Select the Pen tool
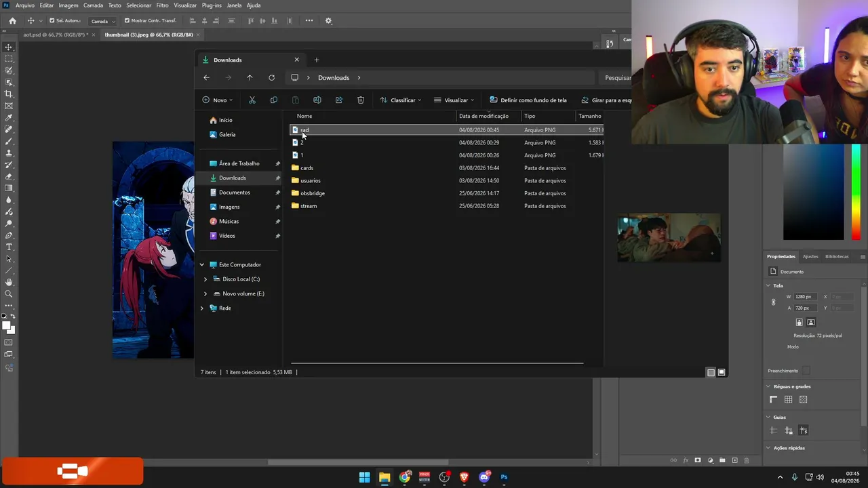This screenshot has width=868, height=488. [x=9, y=235]
